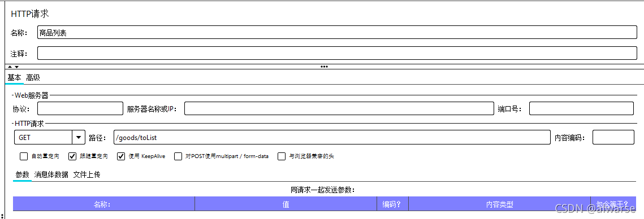Select the 文件上传 tab
The height and width of the screenshot is (219, 644).
coord(87,174)
